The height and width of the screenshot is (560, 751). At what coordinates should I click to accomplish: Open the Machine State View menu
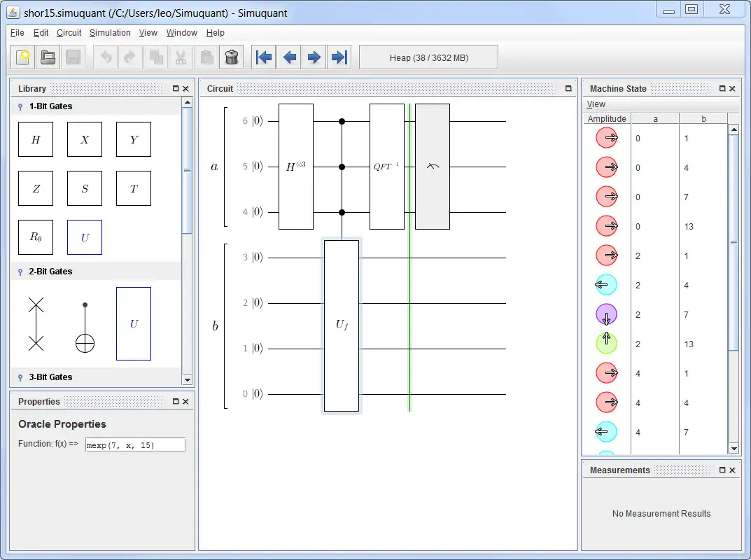click(596, 104)
